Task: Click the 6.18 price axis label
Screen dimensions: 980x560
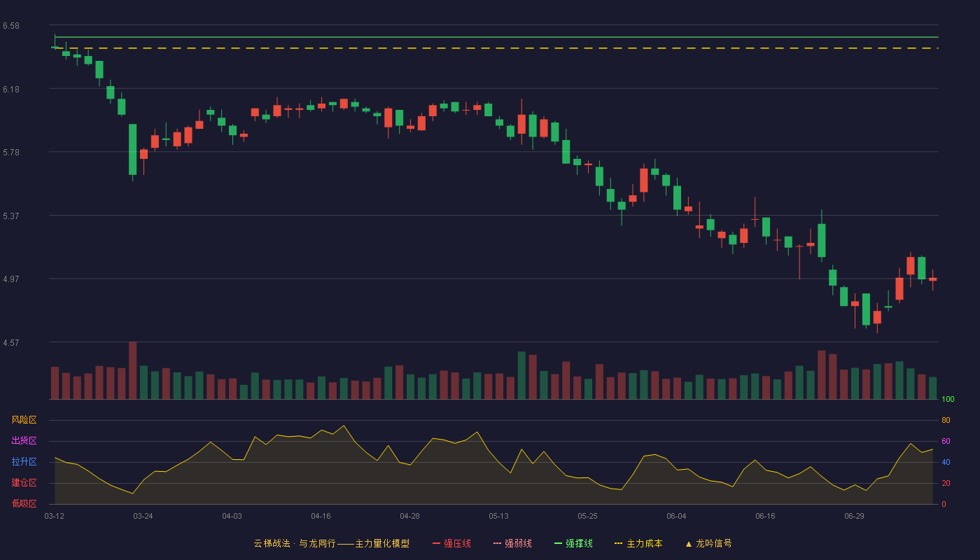Action: pyautogui.click(x=10, y=90)
